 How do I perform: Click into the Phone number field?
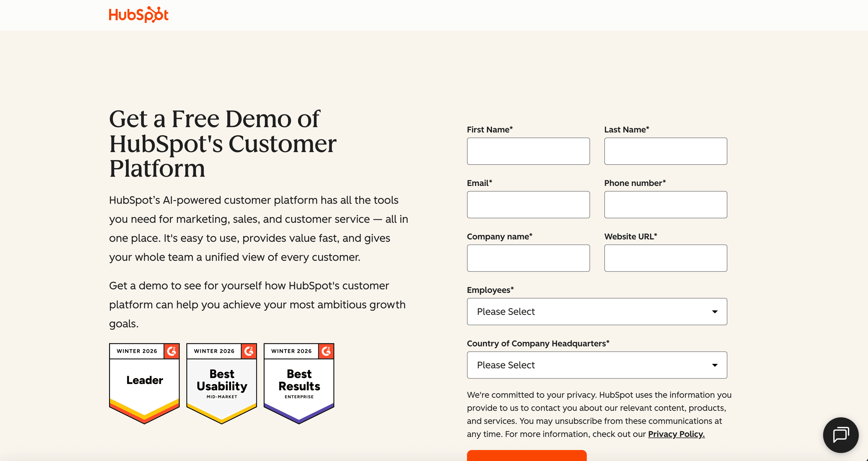pyautogui.click(x=666, y=205)
